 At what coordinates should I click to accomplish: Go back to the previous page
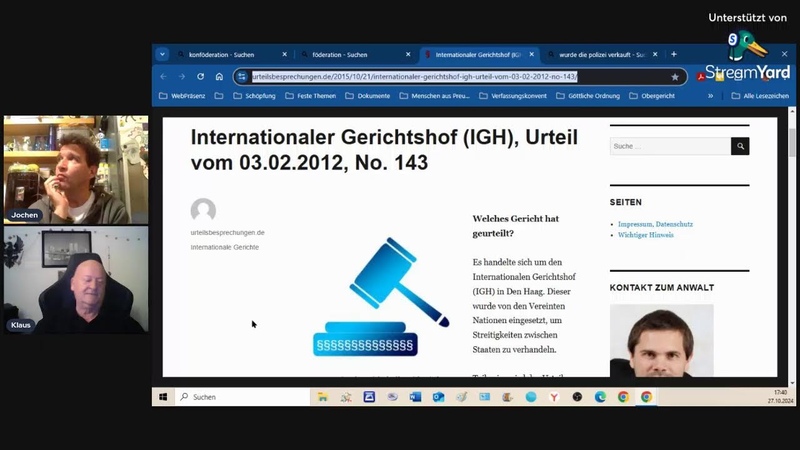click(163, 77)
